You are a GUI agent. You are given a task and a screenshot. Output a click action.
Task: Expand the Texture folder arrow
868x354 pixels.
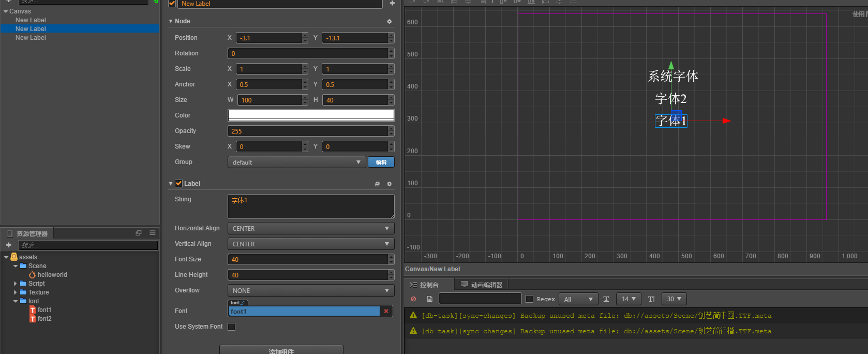[16, 292]
